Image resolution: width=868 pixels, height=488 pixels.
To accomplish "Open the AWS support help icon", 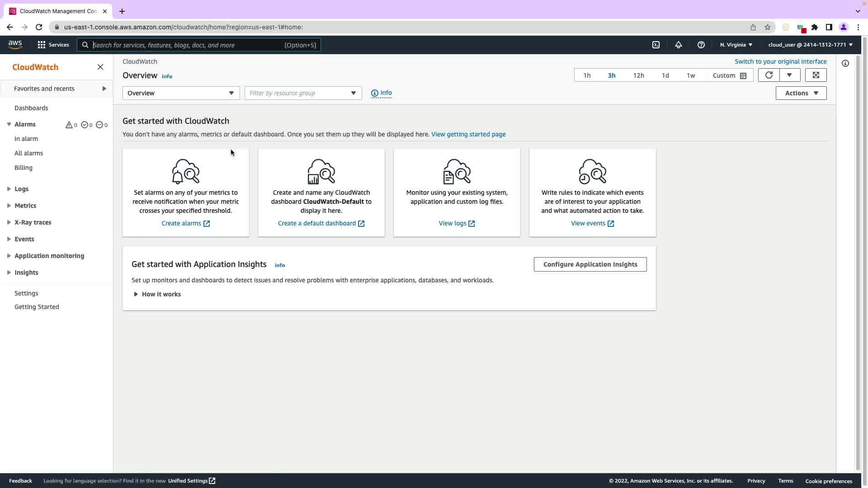I will coord(701,45).
